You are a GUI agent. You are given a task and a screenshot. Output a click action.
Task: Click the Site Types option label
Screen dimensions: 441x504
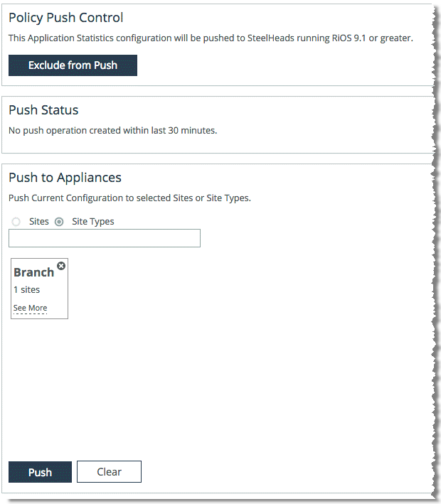93,222
